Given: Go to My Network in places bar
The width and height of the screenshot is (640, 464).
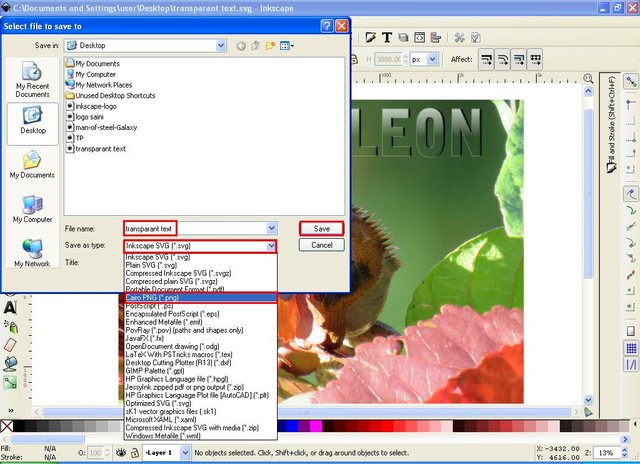Looking at the screenshot, I should point(32,253).
